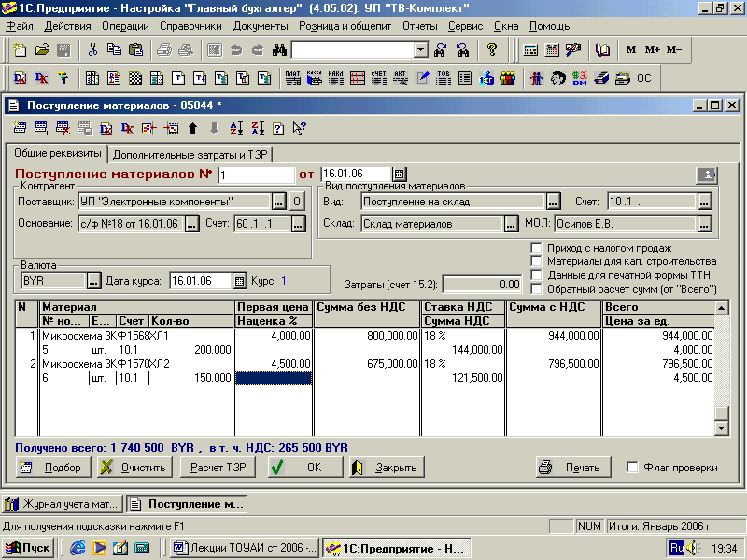This screenshot has height=560, width=747.
Task: Click the table scrollbar down arrow
Action: click(721, 428)
